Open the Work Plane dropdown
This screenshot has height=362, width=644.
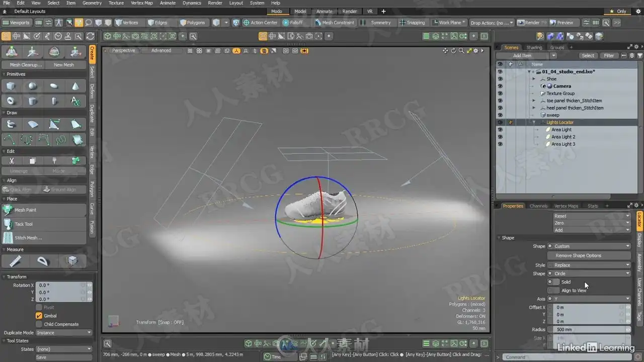[x=449, y=23]
